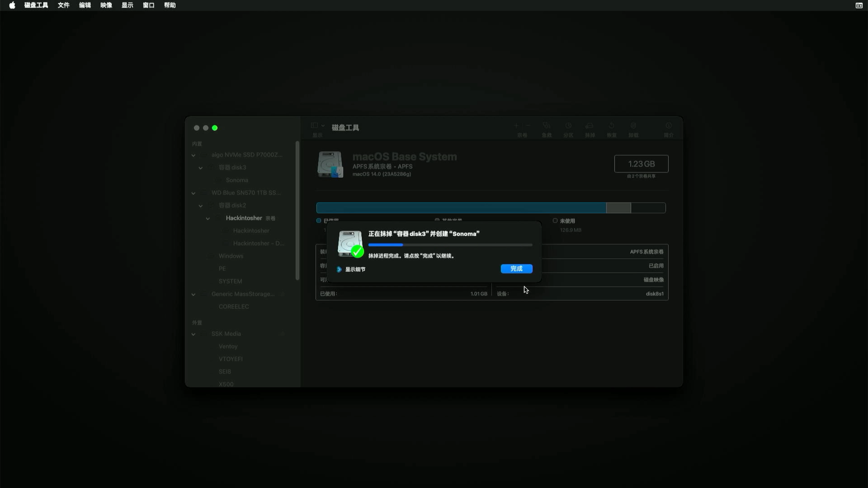
Task: Click the disk icon with green checkmark
Action: point(350,244)
